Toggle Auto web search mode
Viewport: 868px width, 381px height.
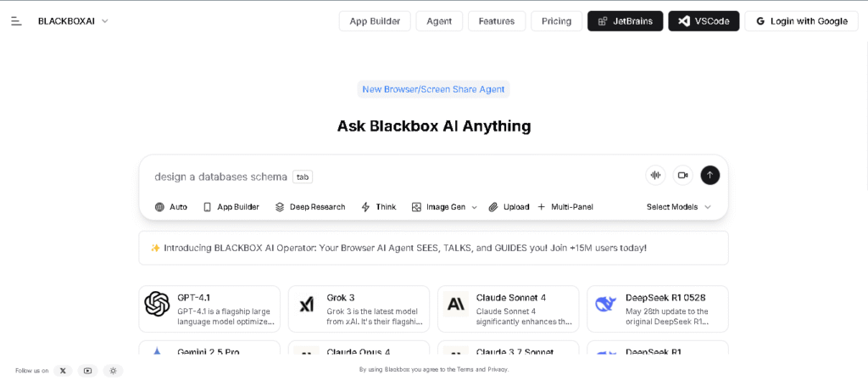coord(170,207)
